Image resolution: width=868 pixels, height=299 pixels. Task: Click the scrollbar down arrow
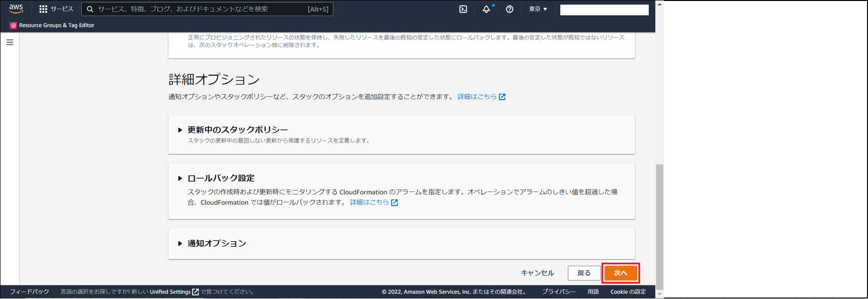[x=660, y=295]
